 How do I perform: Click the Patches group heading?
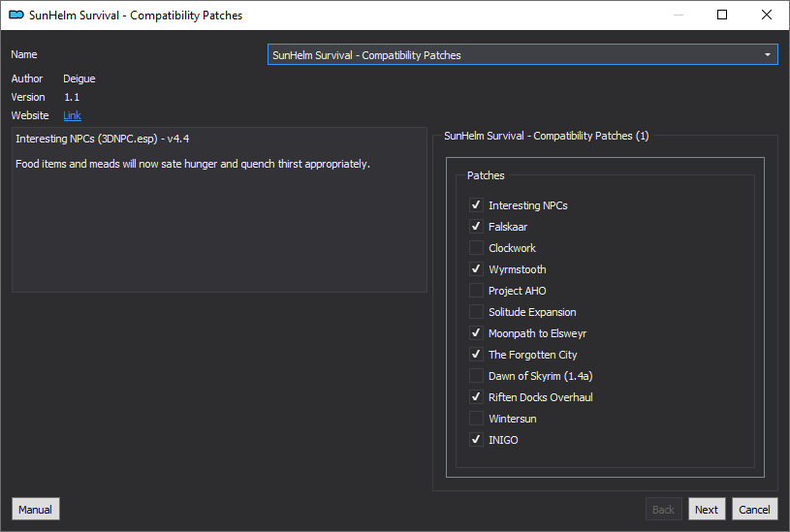pos(486,175)
